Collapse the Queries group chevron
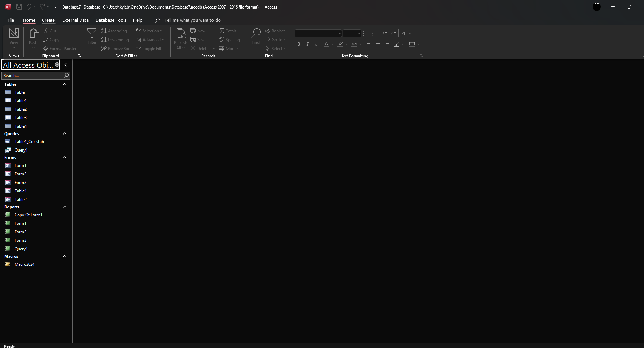The height and width of the screenshot is (348, 644). pos(65,133)
